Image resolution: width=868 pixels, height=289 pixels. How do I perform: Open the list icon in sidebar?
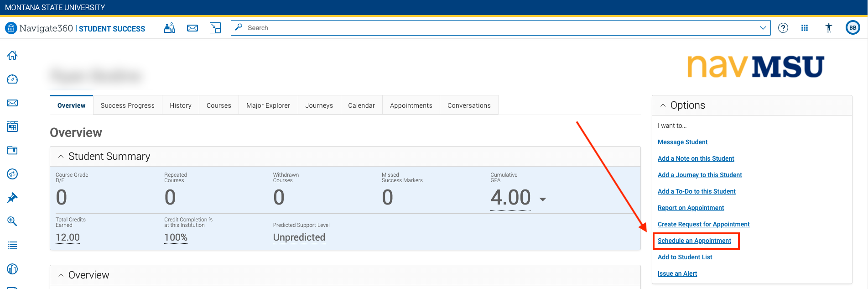[x=12, y=246]
